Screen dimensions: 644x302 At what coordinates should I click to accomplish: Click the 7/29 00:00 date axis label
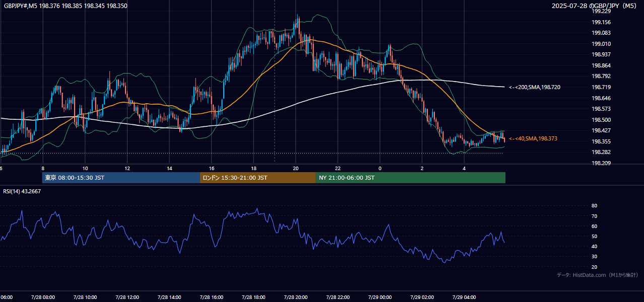coord(380,297)
